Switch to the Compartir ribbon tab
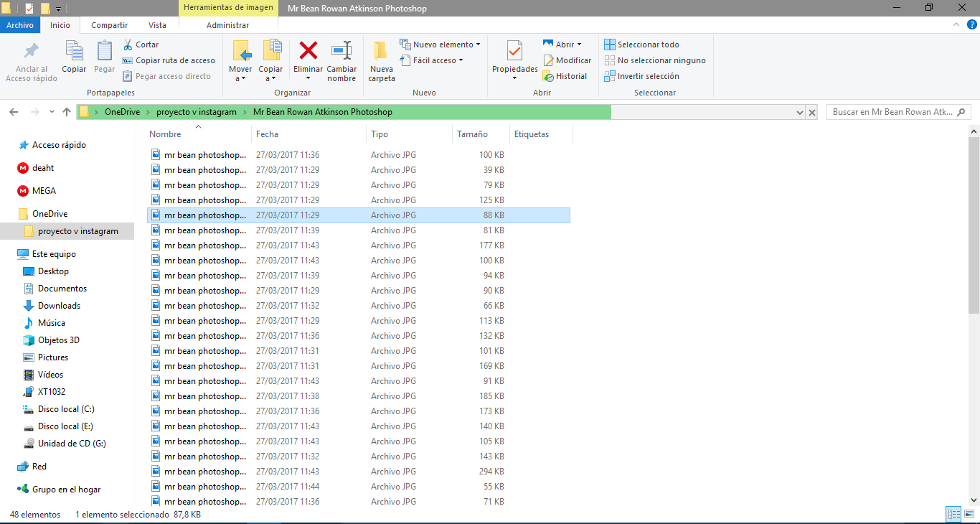The height and width of the screenshot is (524, 980). point(109,25)
